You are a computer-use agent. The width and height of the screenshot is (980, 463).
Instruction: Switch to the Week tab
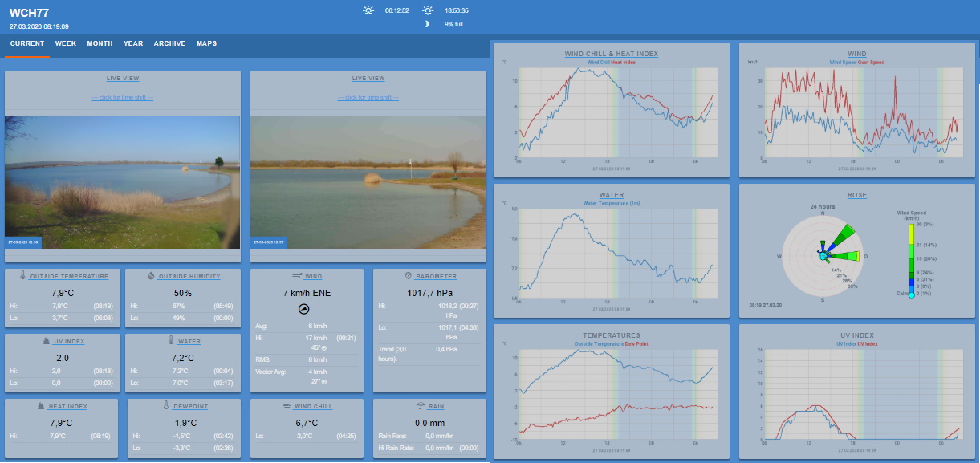(x=66, y=43)
